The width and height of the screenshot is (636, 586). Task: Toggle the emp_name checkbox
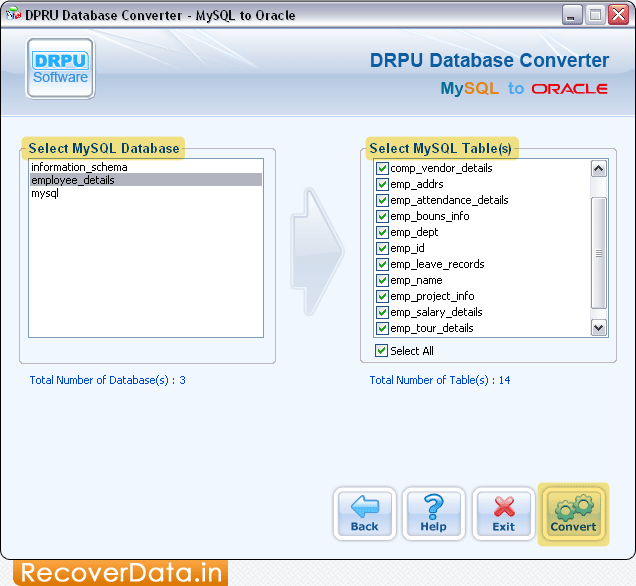pos(382,280)
